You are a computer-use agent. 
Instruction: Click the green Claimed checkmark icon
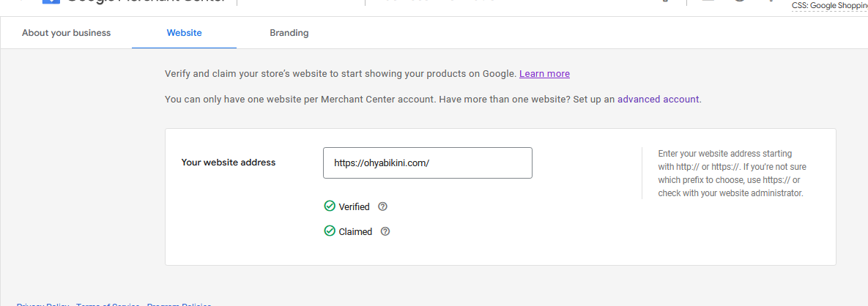point(330,231)
